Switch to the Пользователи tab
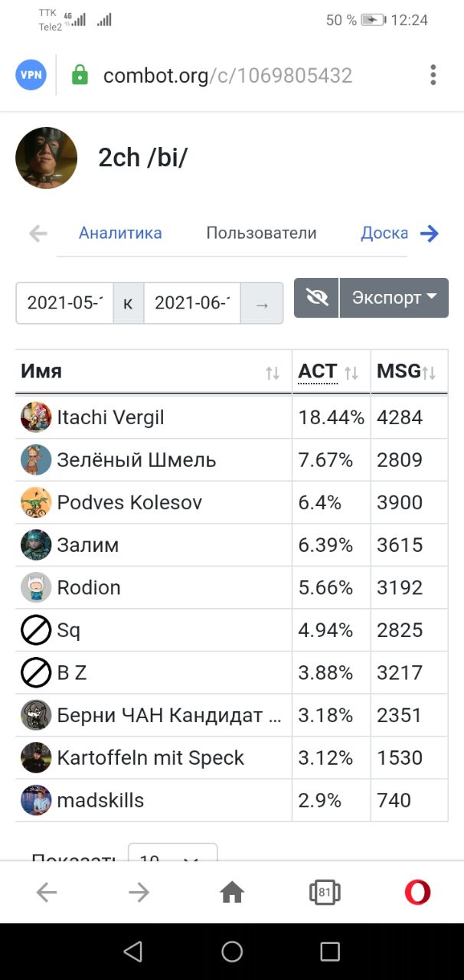This screenshot has width=464, height=980. coord(261,234)
